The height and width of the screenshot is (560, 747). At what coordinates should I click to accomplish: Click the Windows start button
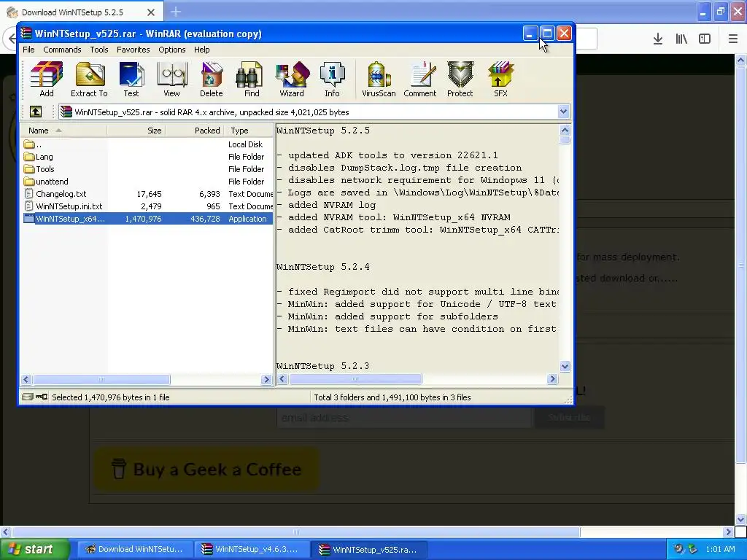tap(35, 550)
